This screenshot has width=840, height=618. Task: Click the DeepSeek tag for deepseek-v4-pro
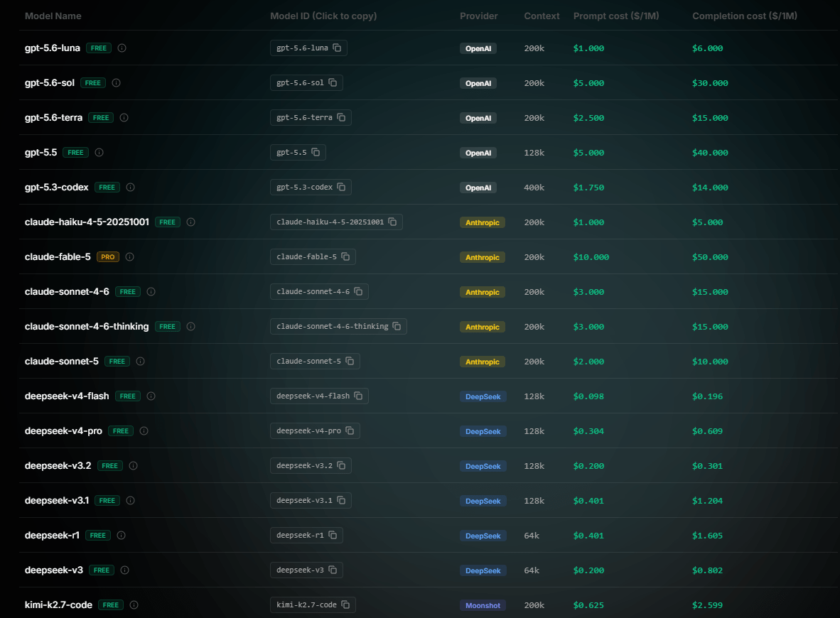click(x=483, y=432)
